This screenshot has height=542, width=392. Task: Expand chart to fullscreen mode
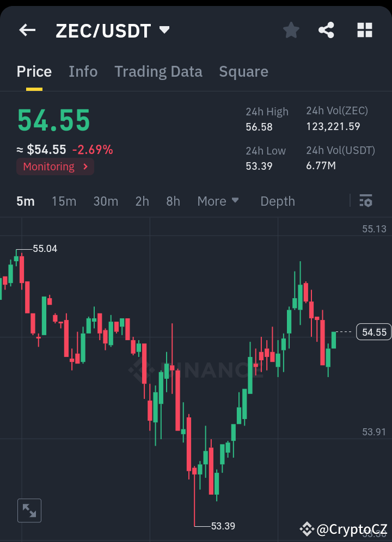29,510
